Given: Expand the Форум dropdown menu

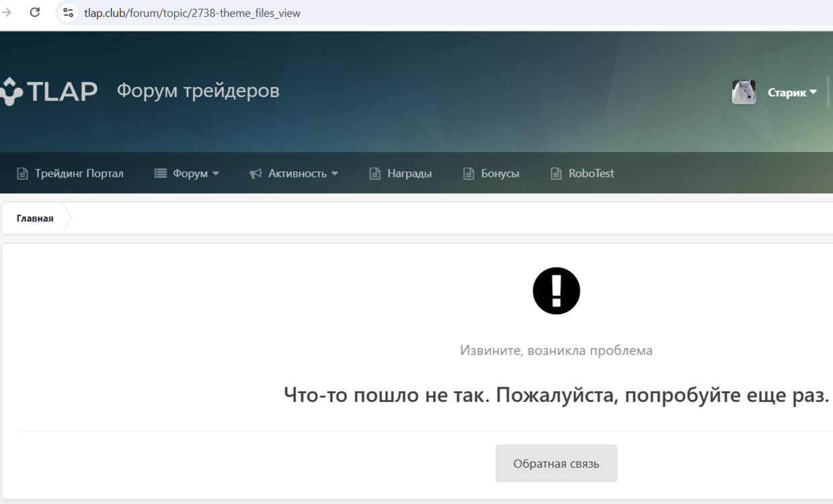Looking at the screenshot, I should tap(187, 173).
